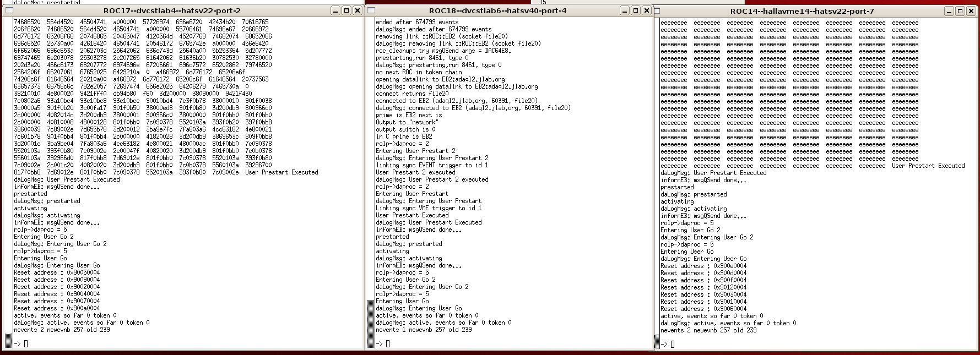Click 'prime is EB2 next is' line
This screenshot has height=355, width=980.
click(x=409, y=115)
